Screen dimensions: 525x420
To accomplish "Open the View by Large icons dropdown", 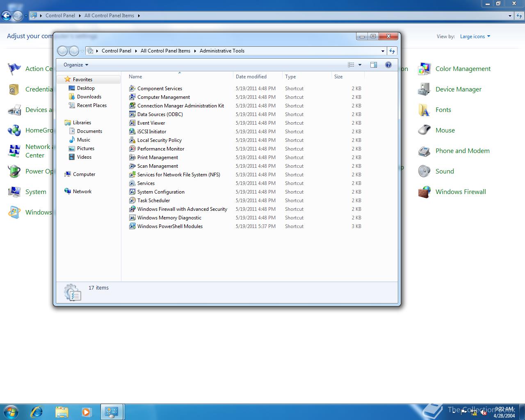I will click(475, 37).
